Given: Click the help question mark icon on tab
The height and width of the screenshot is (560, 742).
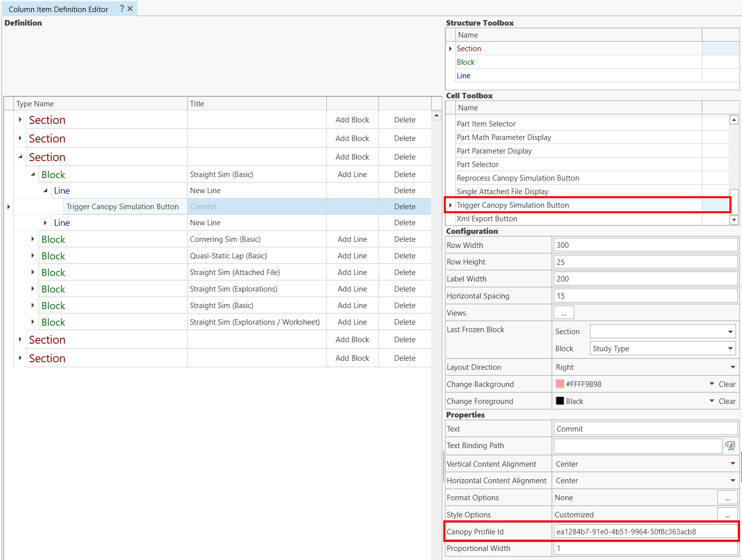Looking at the screenshot, I should click(122, 9).
